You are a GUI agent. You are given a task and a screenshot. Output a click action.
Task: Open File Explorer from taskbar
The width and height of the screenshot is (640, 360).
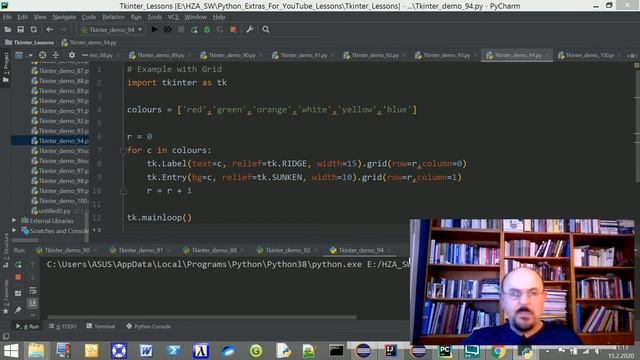pos(36,351)
